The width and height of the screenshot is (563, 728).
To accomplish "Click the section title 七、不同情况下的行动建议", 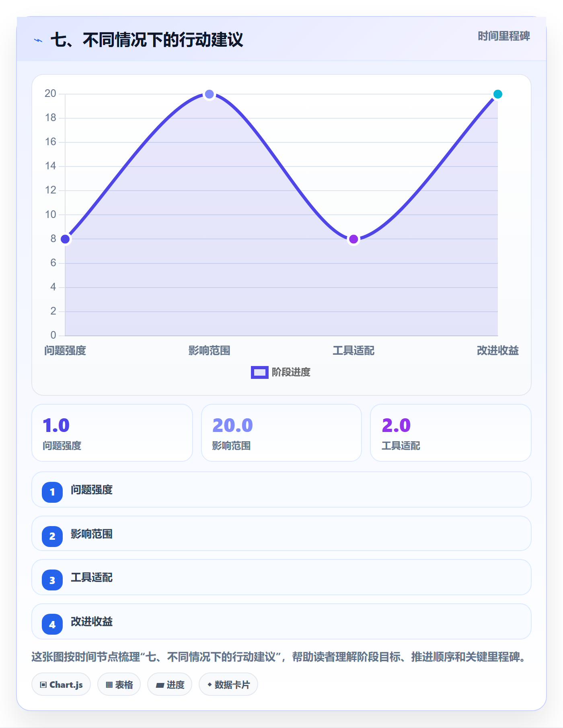I will [x=147, y=40].
